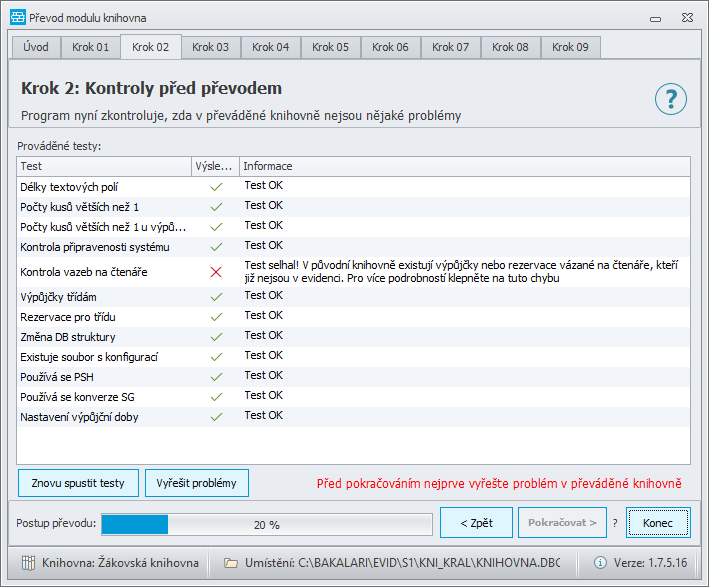The height and width of the screenshot is (587, 709).
Task: Go to the Krok 01 tab
Action: tap(90, 47)
